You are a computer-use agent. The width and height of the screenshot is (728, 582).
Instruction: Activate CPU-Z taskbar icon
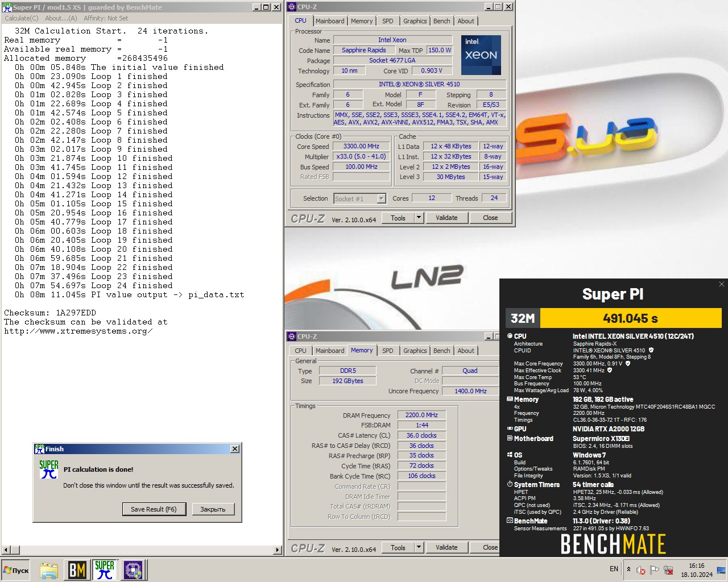click(133, 570)
